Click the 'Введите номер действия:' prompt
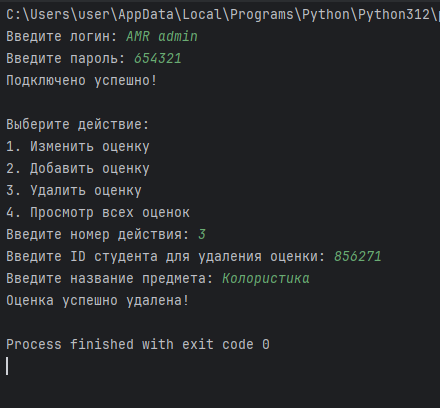Image resolution: width=440 pixels, height=408 pixels. tap(98, 234)
